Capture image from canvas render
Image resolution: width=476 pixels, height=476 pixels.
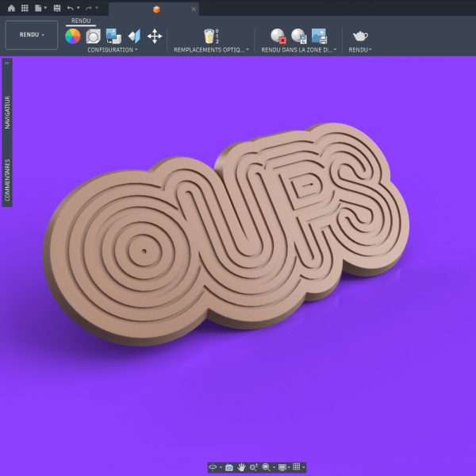pyautogui.click(x=319, y=36)
